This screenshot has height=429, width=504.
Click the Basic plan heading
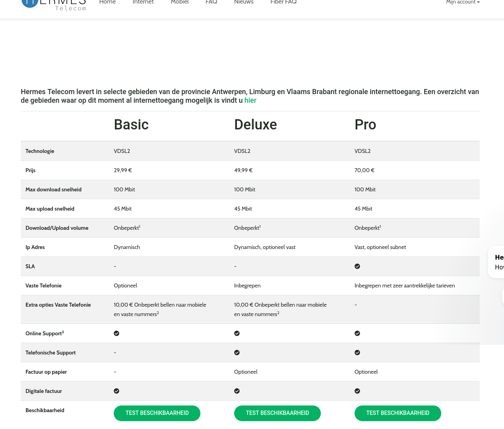[x=131, y=125]
